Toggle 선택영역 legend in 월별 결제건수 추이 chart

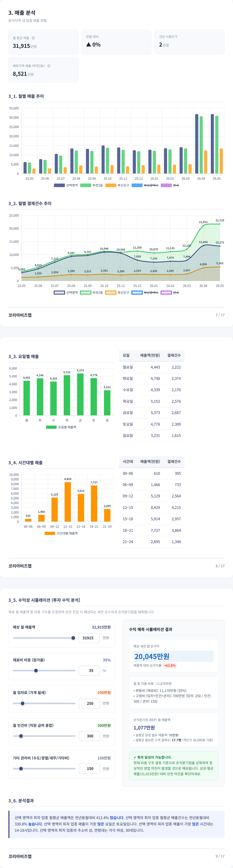pyautogui.click(x=66, y=292)
